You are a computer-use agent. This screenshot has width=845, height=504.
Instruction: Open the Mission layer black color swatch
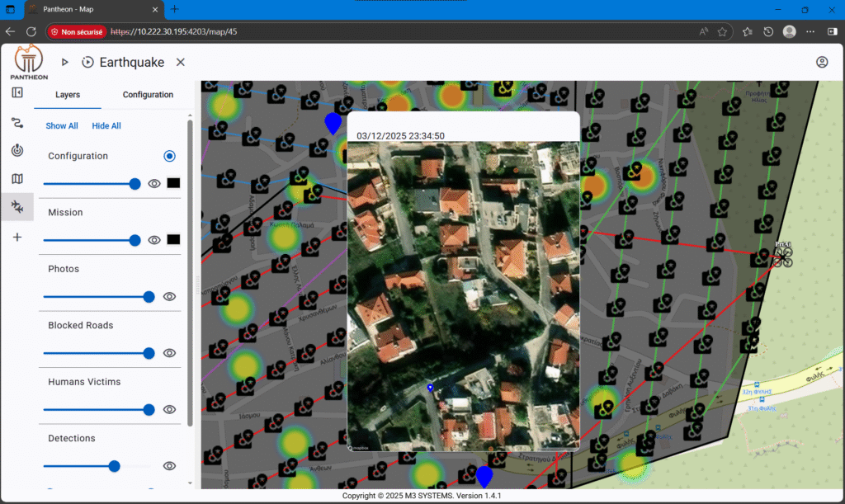[x=173, y=240]
